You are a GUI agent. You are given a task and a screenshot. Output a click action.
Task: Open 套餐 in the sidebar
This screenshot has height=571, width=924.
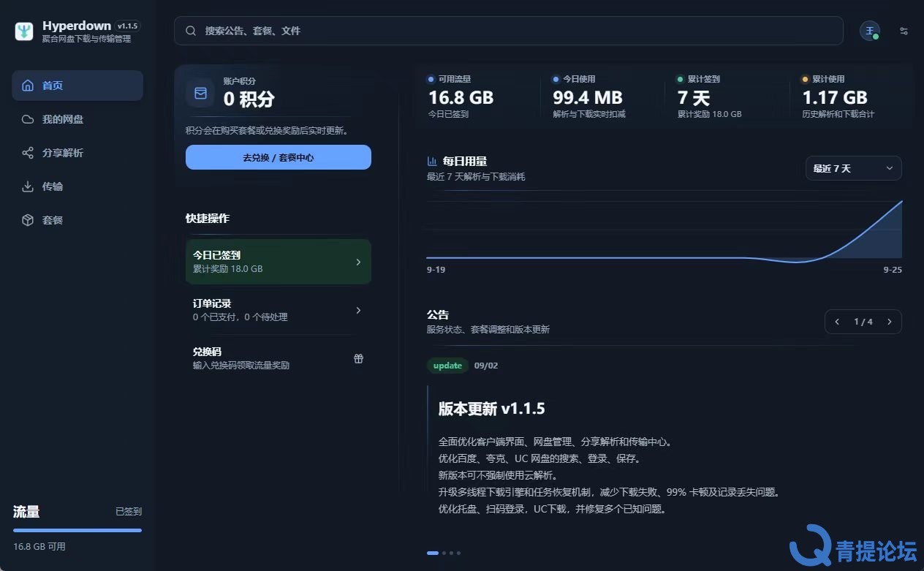click(x=77, y=220)
